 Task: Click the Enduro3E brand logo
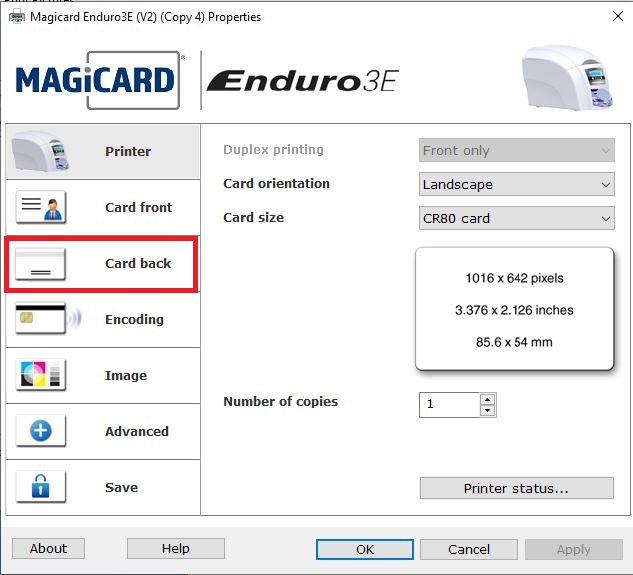303,81
